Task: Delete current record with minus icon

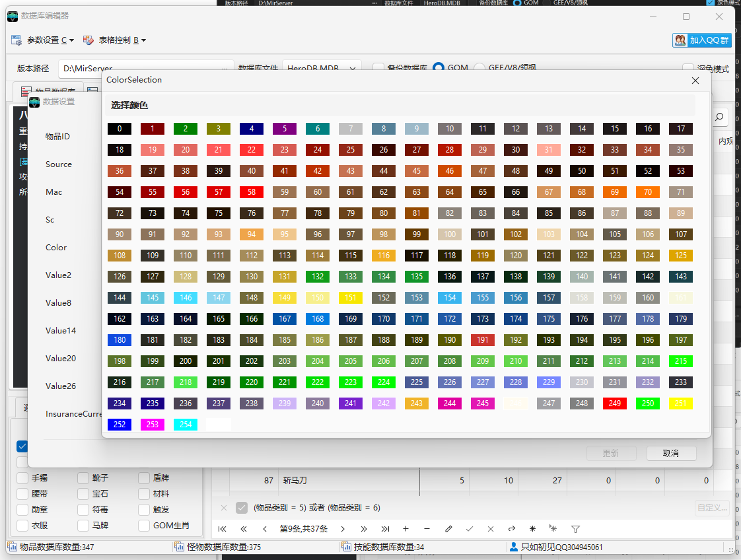Action: click(427, 529)
